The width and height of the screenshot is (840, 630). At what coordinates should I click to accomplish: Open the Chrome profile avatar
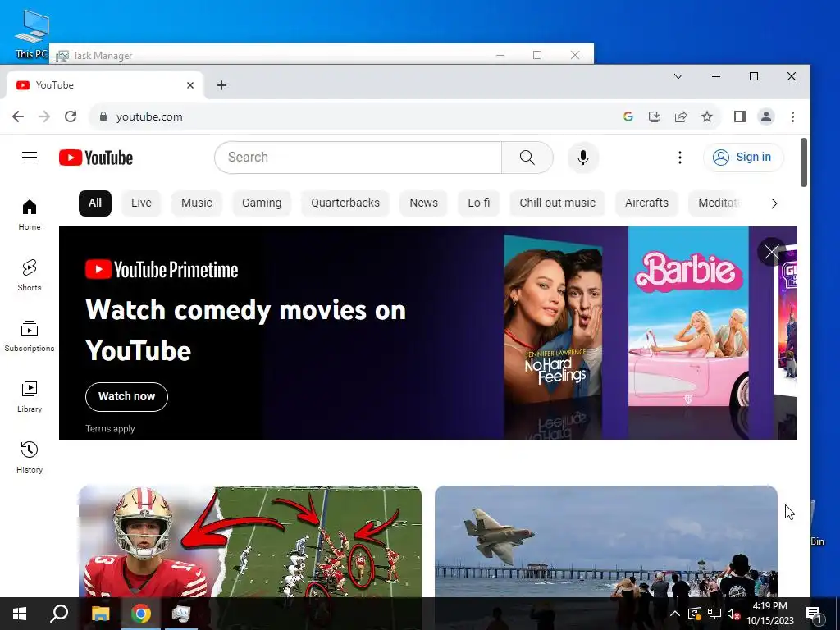pyautogui.click(x=766, y=116)
